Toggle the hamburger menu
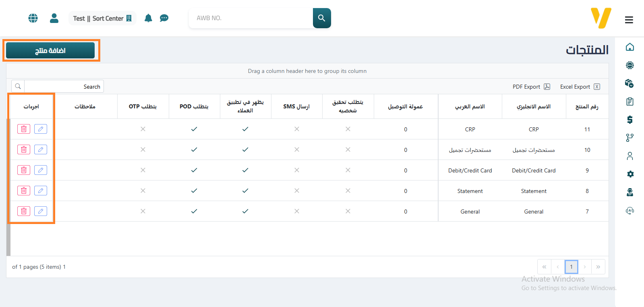Viewport: 644px width, 307px height. [x=629, y=20]
